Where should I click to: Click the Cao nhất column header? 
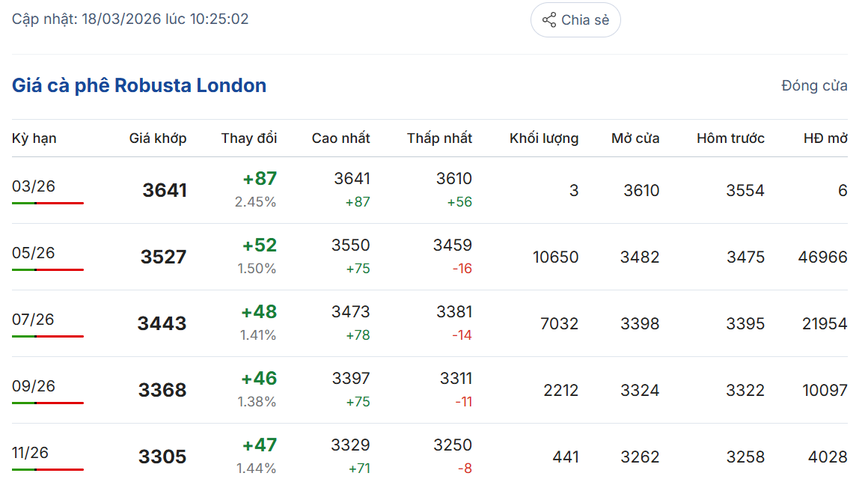point(341,138)
